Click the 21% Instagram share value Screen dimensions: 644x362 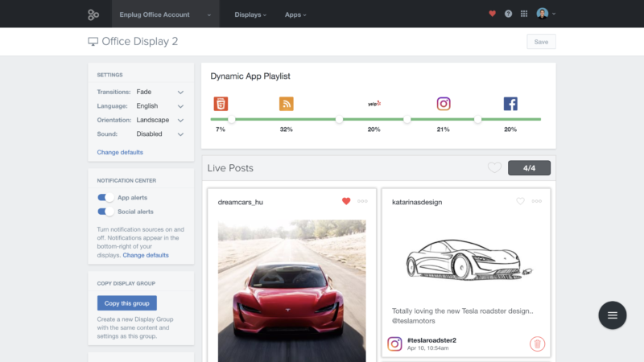444,130
